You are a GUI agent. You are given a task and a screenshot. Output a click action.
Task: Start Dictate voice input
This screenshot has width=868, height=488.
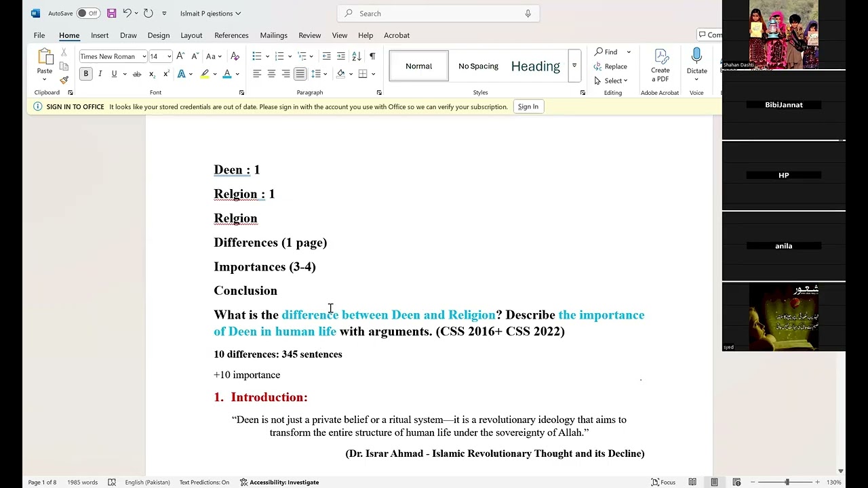pyautogui.click(x=696, y=65)
